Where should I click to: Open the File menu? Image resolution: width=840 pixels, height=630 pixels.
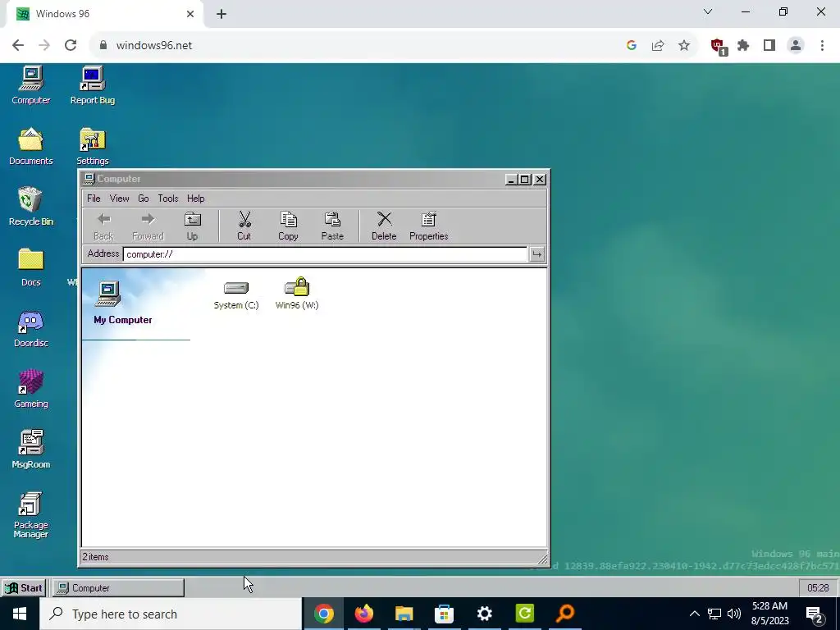point(94,199)
